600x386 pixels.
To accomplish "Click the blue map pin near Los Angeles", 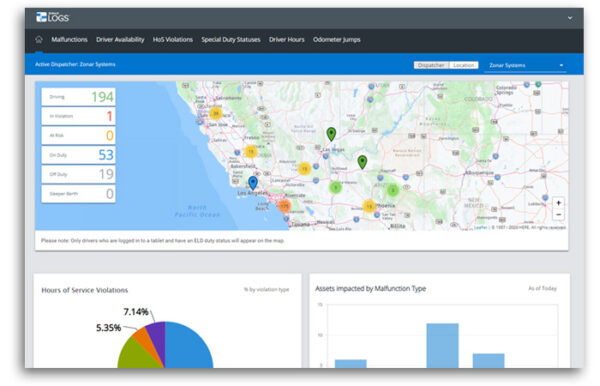I will pos(253,183).
